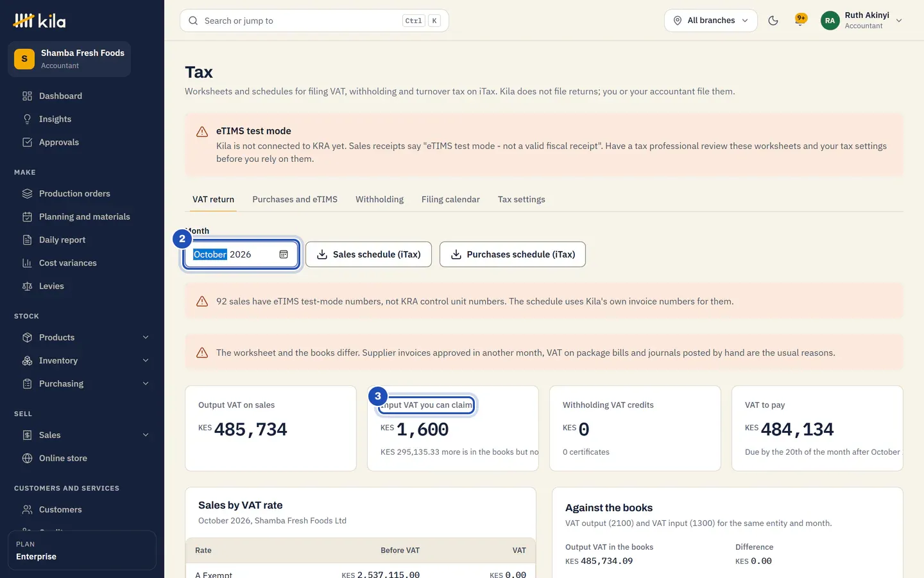This screenshot has height=578, width=924.
Task: Click the Production orders layers icon
Action: 27,193
